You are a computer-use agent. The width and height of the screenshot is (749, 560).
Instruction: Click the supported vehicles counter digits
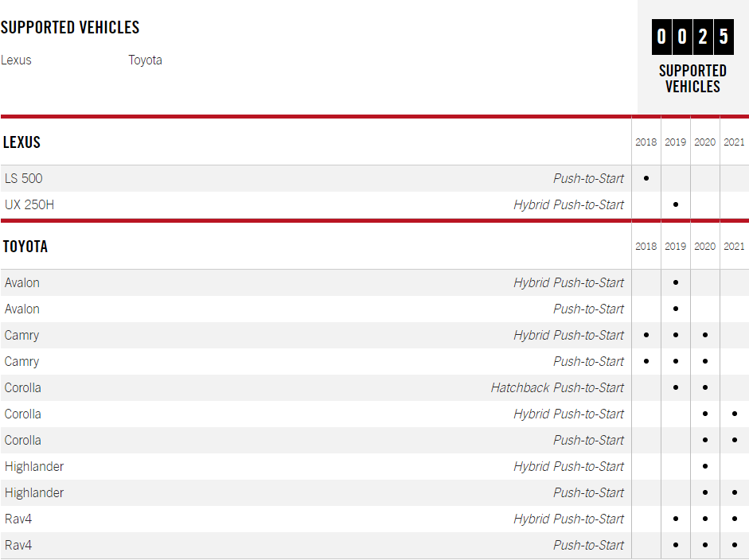click(692, 37)
